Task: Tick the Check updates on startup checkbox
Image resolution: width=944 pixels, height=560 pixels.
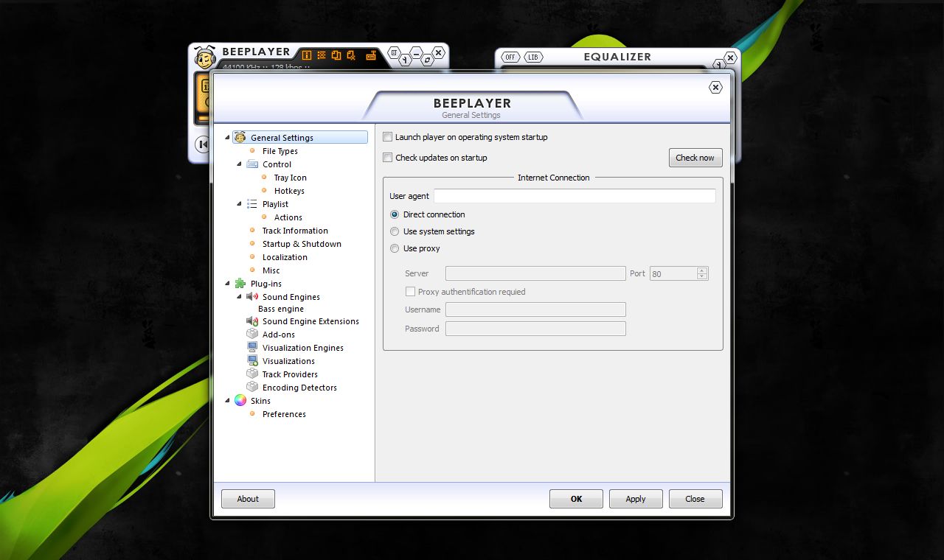Action: (388, 158)
